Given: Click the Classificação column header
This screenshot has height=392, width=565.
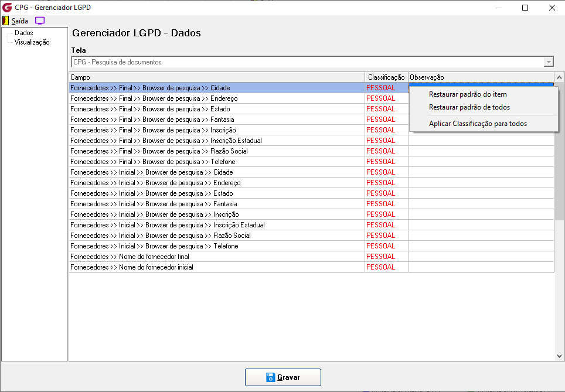Looking at the screenshot, I should point(386,77).
